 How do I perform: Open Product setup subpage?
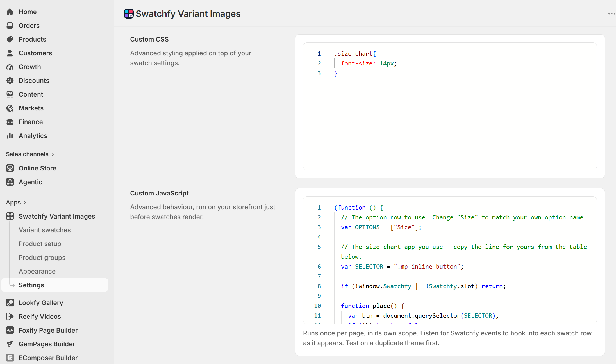(x=40, y=244)
